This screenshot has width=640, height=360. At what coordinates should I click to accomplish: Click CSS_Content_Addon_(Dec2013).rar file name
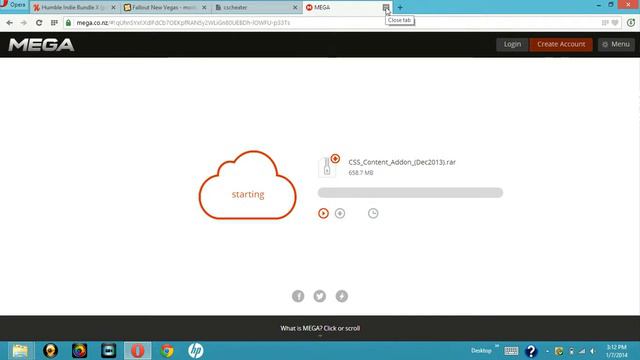[402, 162]
